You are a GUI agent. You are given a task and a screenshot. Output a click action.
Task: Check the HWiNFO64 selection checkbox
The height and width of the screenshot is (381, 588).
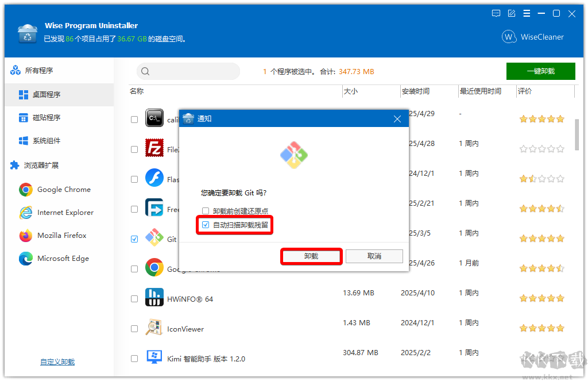point(134,298)
